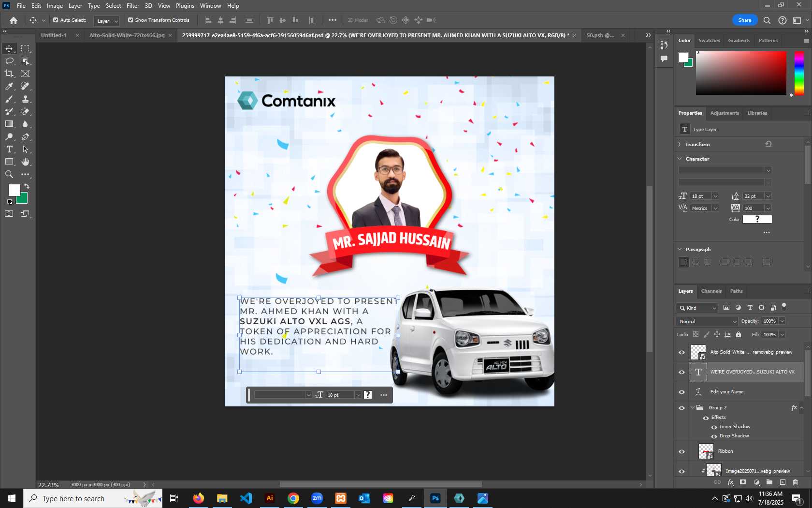
Task: Switch to Alto-Solid-White-720x466.jpg document tab
Action: click(127, 35)
